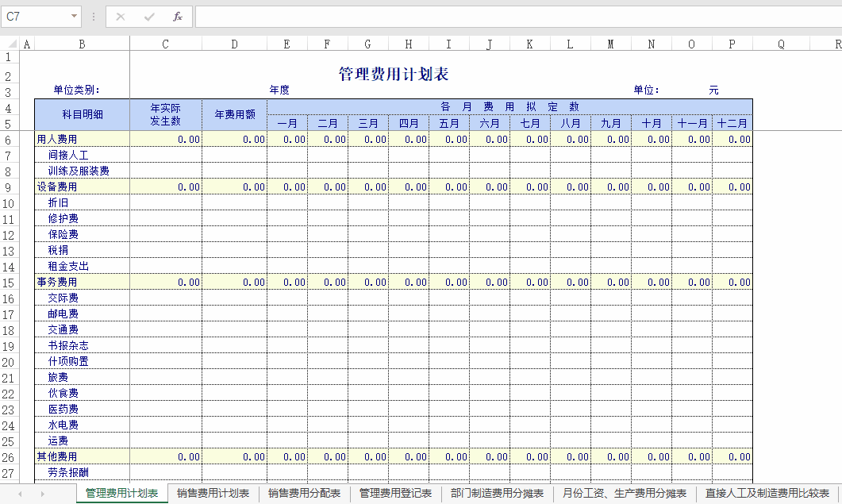Open the 管理费用登记表 sheet tab
Screen dimensions: 842x504
395,493
